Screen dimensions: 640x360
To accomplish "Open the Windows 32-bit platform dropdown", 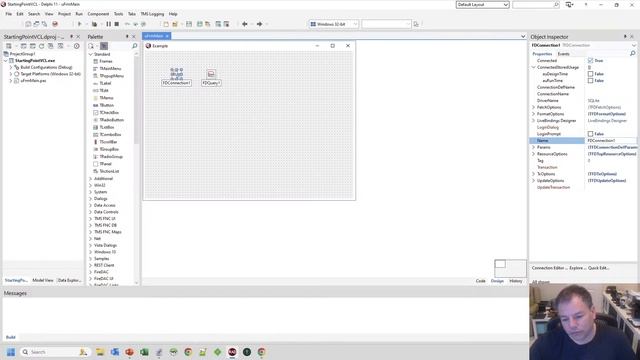I will [333, 24].
